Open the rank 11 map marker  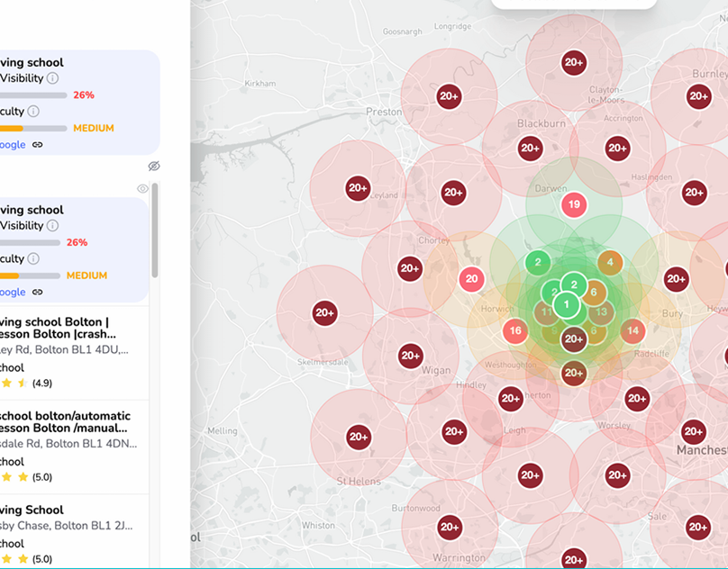pyautogui.click(x=546, y=312)
